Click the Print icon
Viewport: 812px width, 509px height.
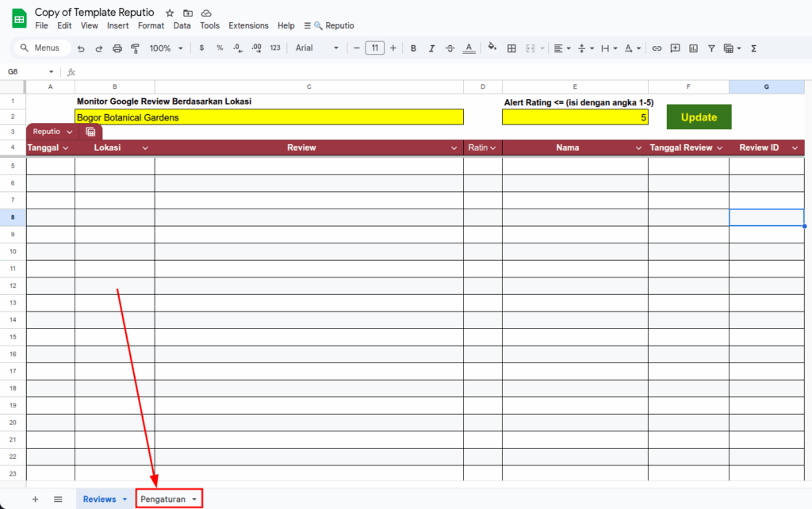117,48
